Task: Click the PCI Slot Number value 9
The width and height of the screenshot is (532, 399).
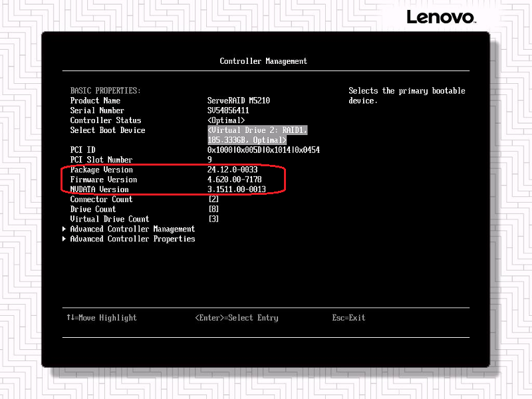Action: click(210, 160)
